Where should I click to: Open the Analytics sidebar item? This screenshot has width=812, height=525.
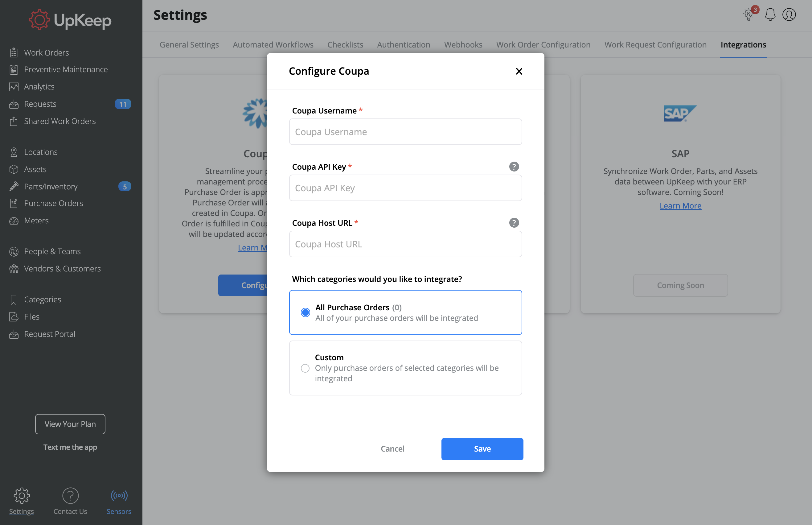[39, 87]
